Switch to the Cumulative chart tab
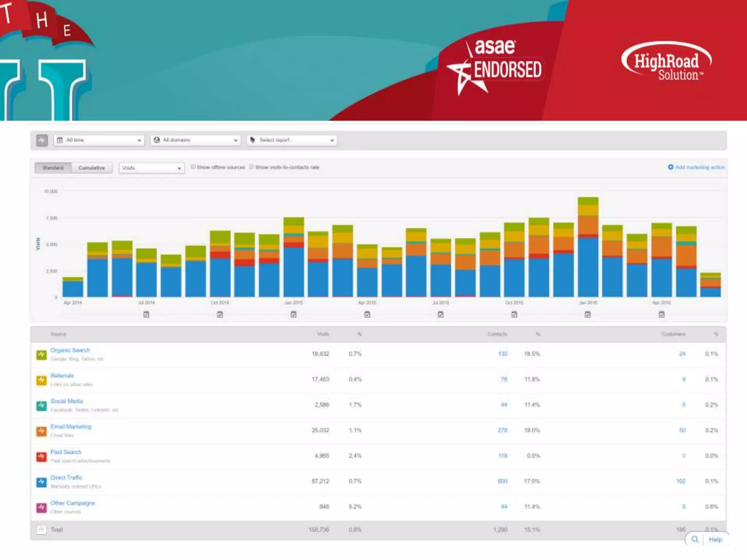The height and width of the screenshot is (560, 747). click(x=92, y=168)
